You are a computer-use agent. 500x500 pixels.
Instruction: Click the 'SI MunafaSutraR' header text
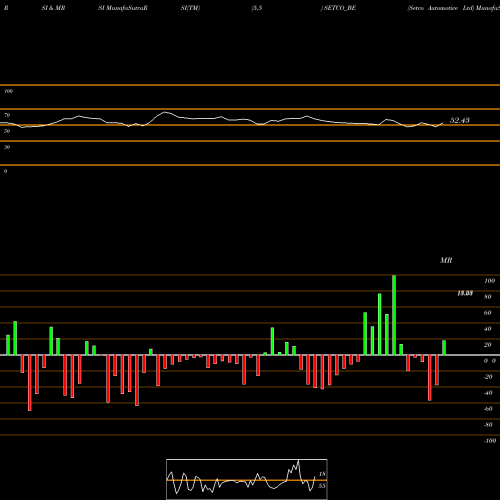click(x=123, y=8)
